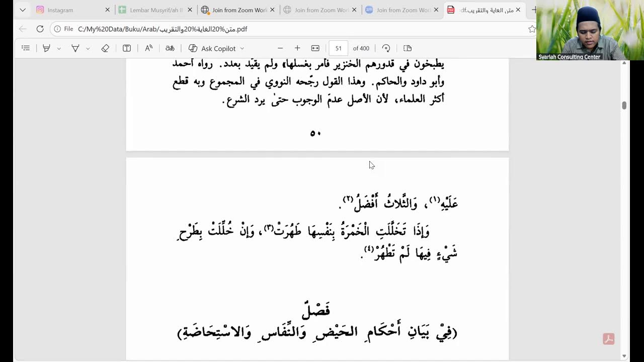
Task: Click the red Adobe Acrobat floating icon
Action: [x=609, y=339]
